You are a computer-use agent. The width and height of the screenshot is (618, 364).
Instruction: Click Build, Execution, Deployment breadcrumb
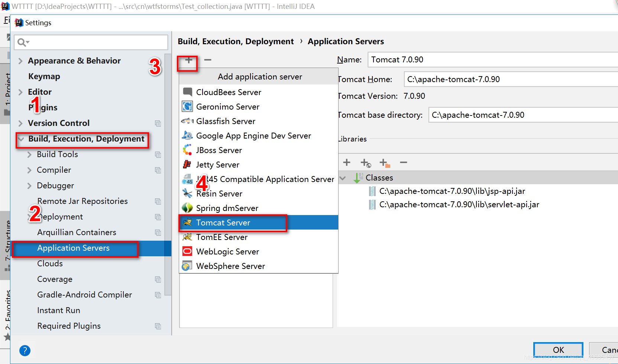coord(236,41)
